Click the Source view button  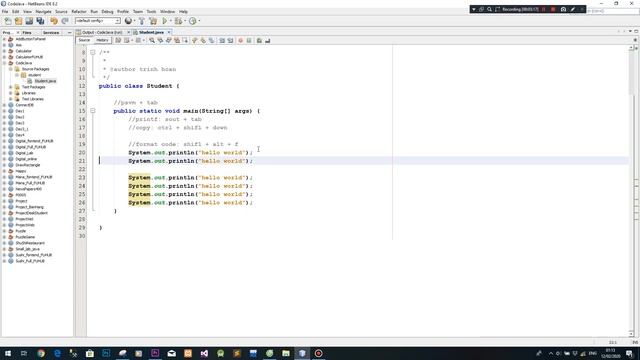tap(84, 40)
